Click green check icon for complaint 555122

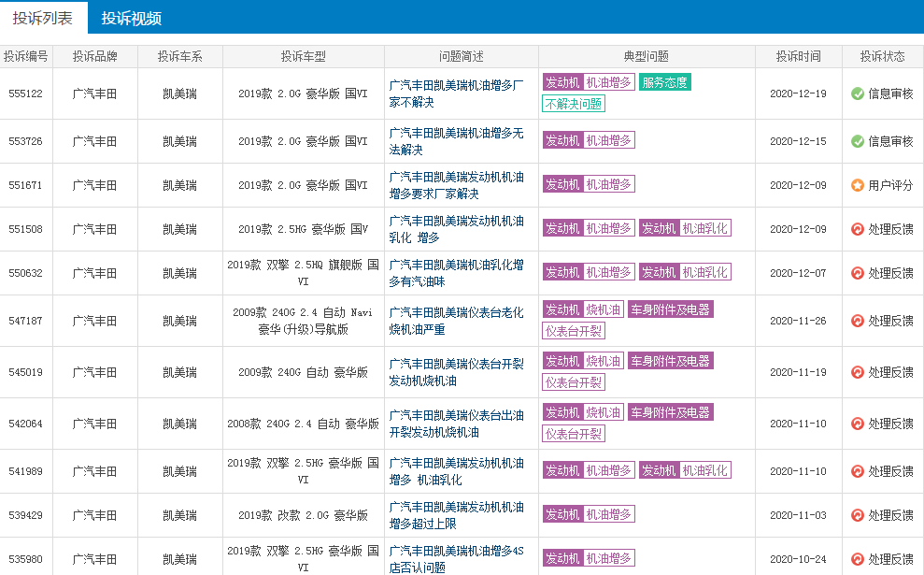(857, 93)
